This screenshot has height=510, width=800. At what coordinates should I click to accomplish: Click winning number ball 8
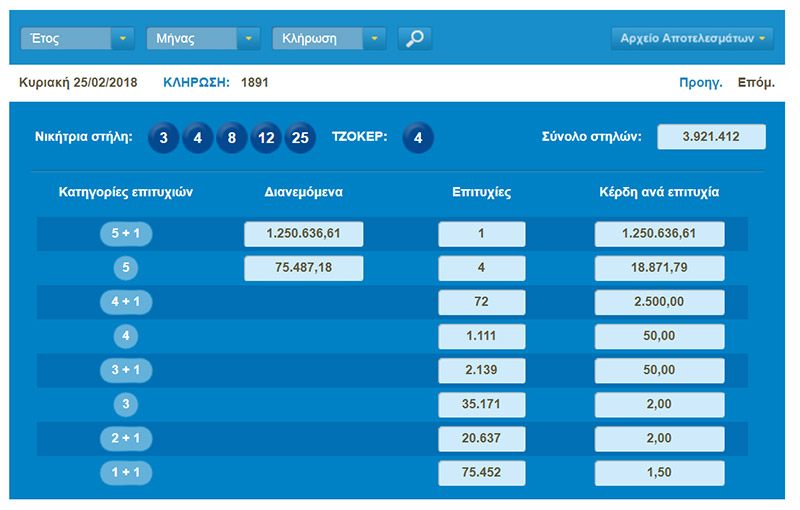[232, 138]
